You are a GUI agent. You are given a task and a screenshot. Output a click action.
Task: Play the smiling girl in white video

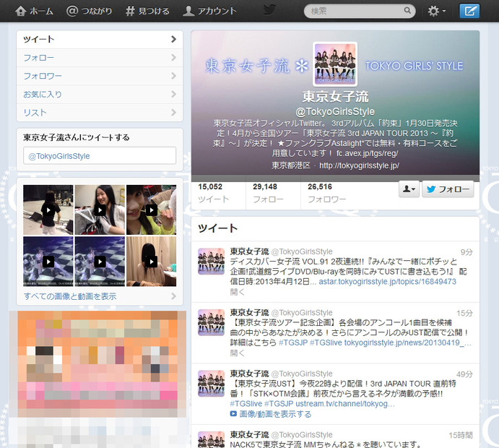click(x=100, y=210)
